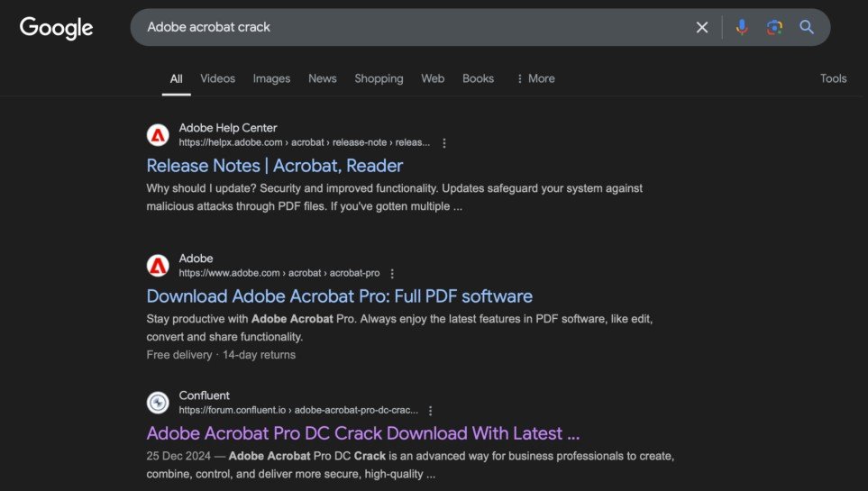Open Release Notes | Acrobat, Reader link
Screen dimensions: 868x491
click(275, 166)
